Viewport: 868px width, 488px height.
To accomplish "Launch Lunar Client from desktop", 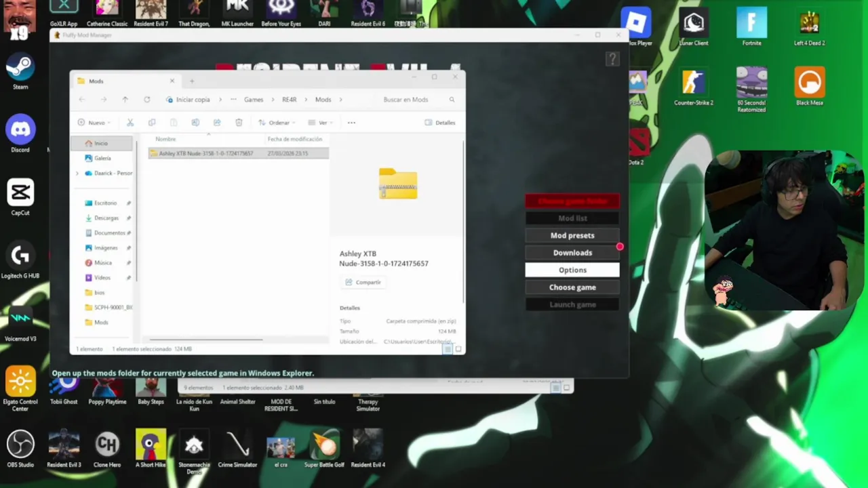I will (x=693, y=27).
